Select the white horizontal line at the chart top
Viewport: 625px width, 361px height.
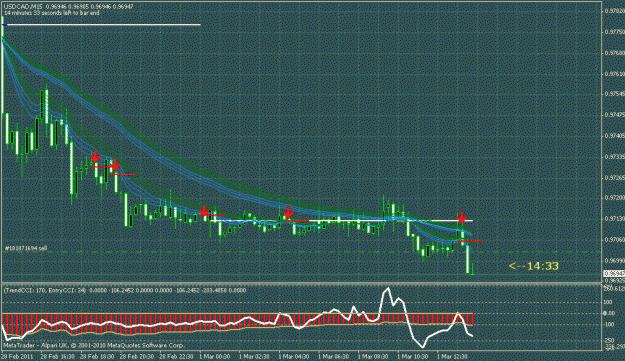[102, 25]
